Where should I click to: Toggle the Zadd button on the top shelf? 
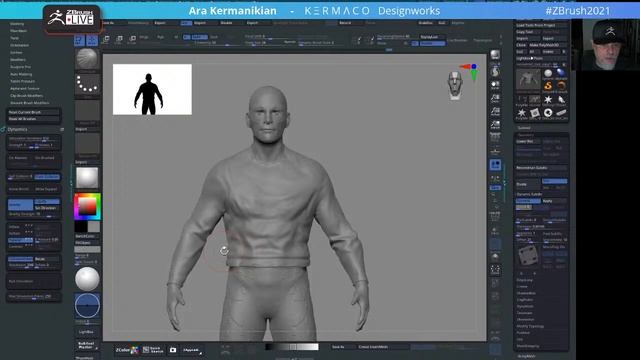(x=200, y=37)
